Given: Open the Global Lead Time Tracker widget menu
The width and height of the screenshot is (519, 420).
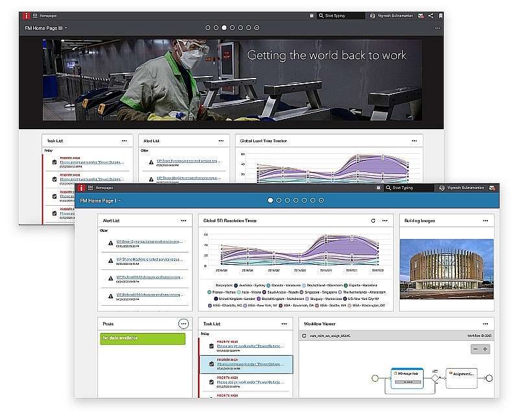Looking at the screenshot, I should coord(414,141).
